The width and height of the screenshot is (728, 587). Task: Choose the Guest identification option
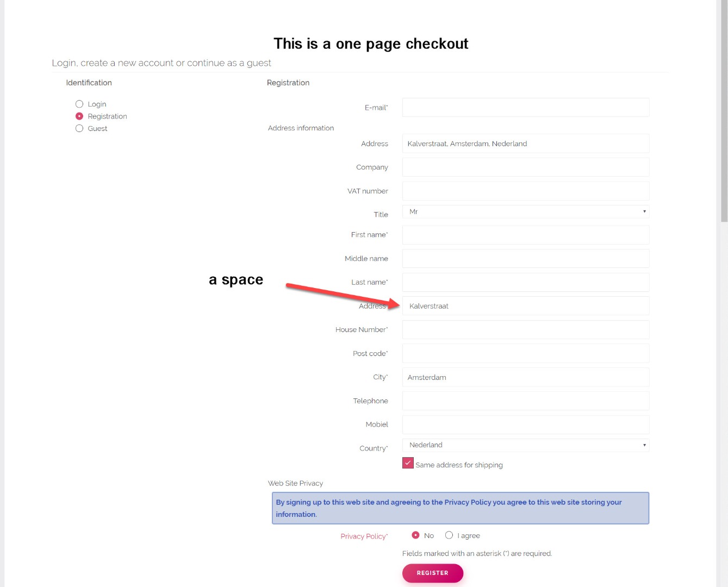(79, 128)
